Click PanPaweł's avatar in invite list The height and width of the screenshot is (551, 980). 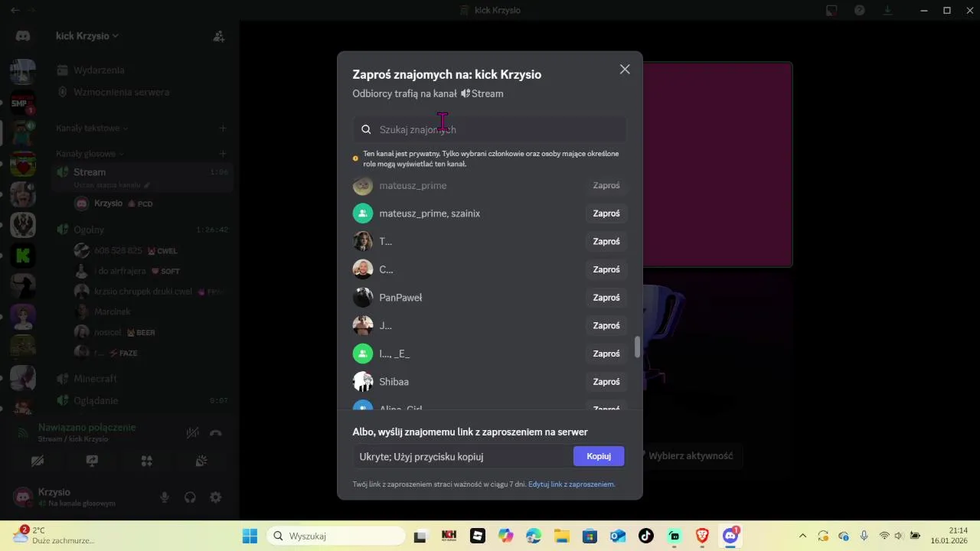pyautogui.click(x=363, y=298)
